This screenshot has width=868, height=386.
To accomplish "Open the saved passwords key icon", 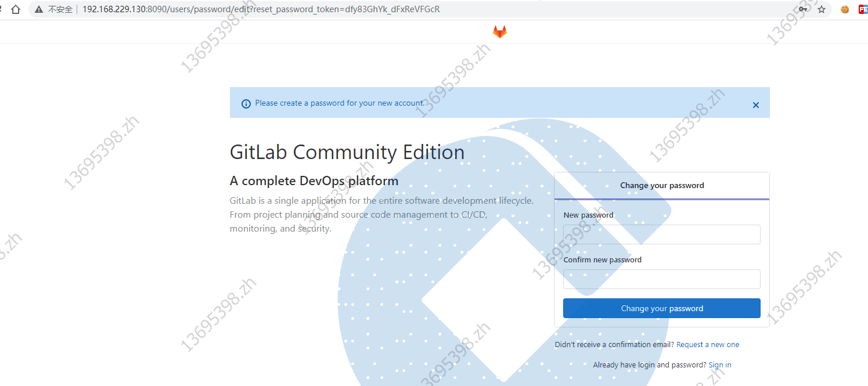I will pos(804,9).
